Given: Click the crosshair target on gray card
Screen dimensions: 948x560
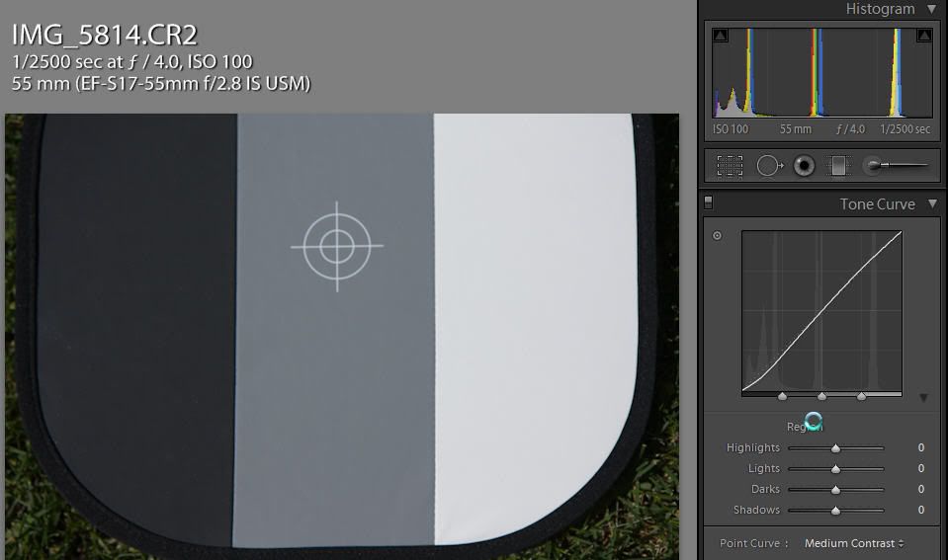Looking at the screenshot, I should [x=337, y=247].
